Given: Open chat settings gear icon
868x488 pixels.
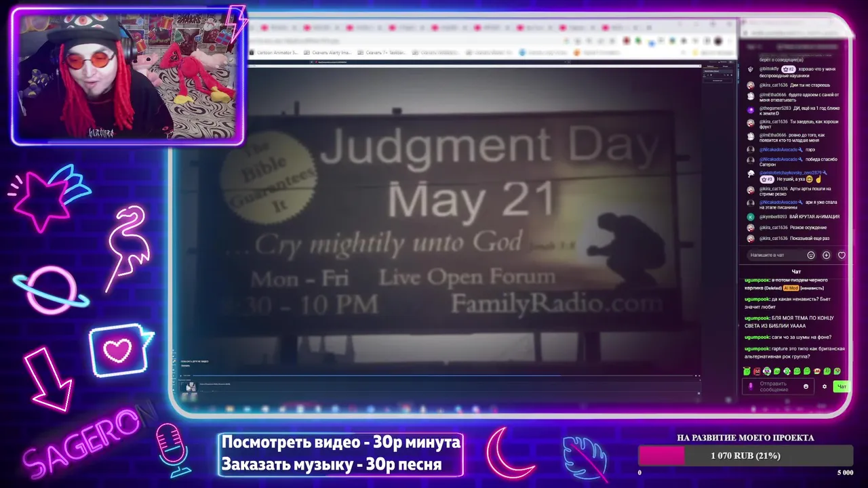Looking at the screenshot, I should click(825, 386).
